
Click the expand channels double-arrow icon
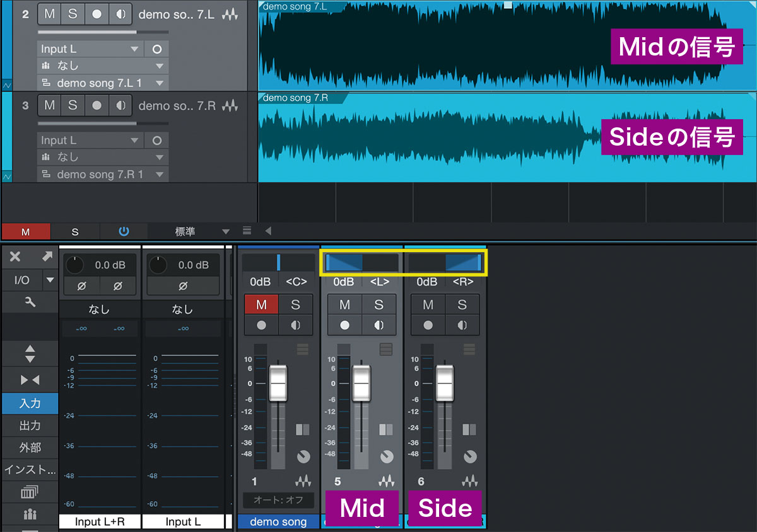[x=30, y=352]
